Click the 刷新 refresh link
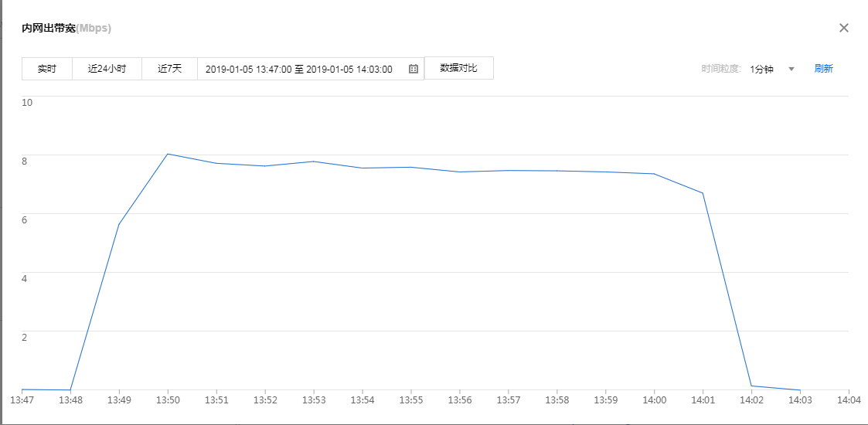Image resolution: width=868 pixels, height=425 pixels. 823,69
